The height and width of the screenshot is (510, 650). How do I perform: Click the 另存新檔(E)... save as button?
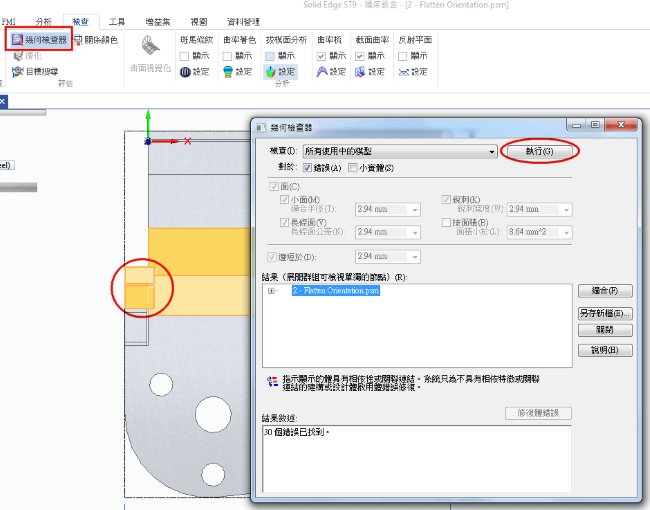point(605,313)
